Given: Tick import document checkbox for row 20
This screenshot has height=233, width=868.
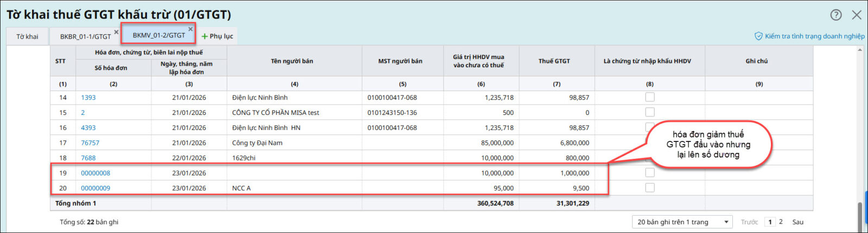Looking at the screenshot, I should click(649, 187).
